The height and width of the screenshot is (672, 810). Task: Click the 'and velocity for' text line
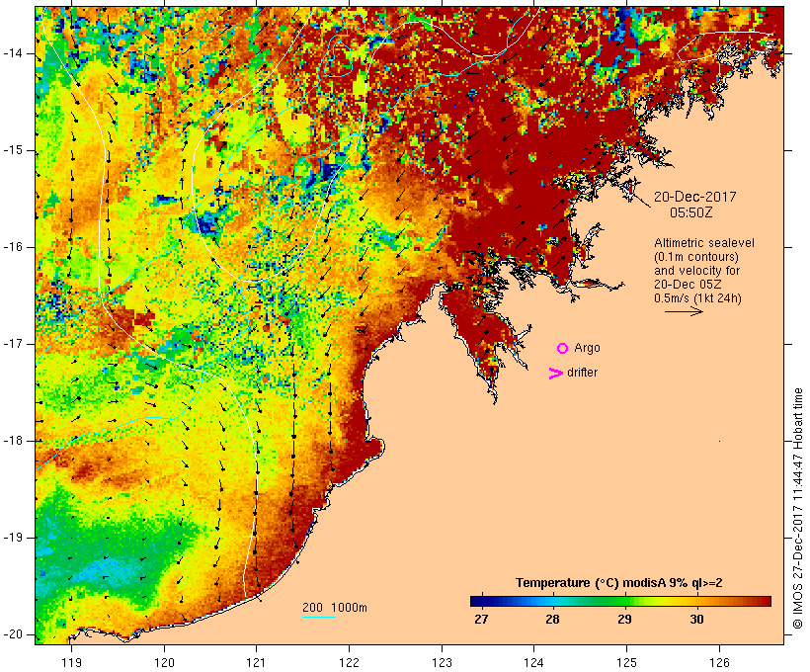pyautogui.click(x=696, y=271)
